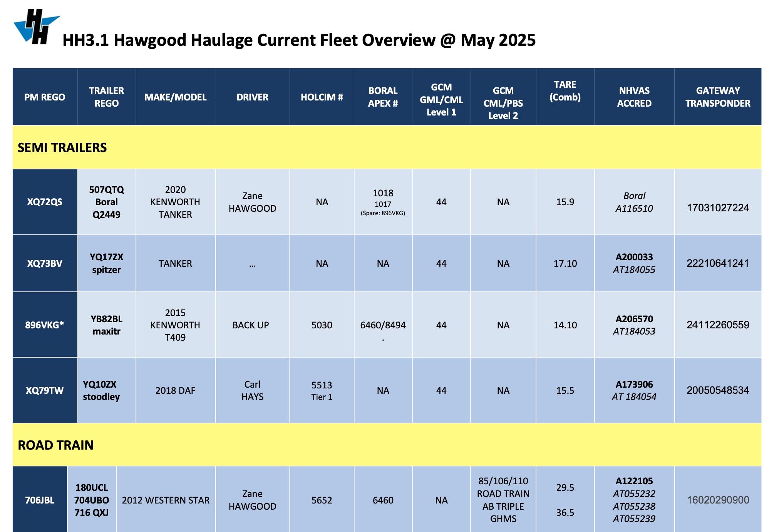
Task: Click the 2012 WESTERN STAR cell
Action: (166, 500)
